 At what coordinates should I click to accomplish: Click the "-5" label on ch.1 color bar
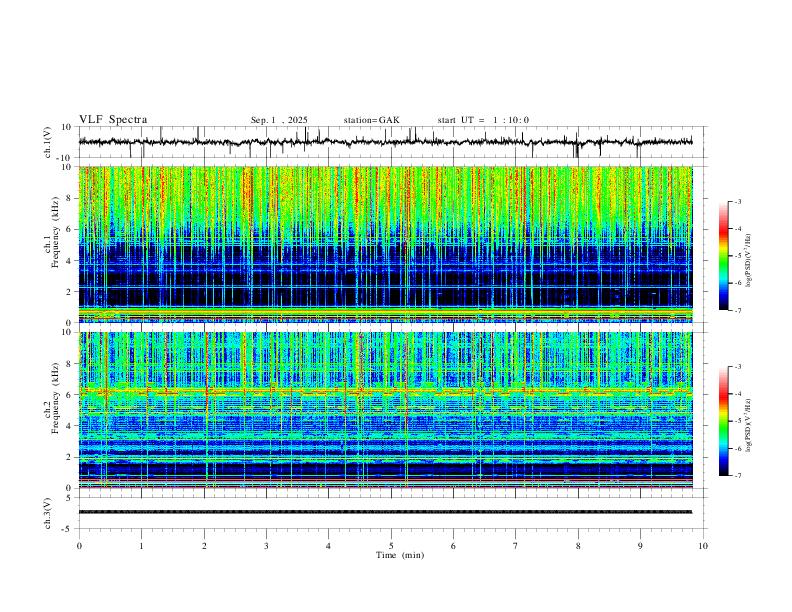point(737,256)
